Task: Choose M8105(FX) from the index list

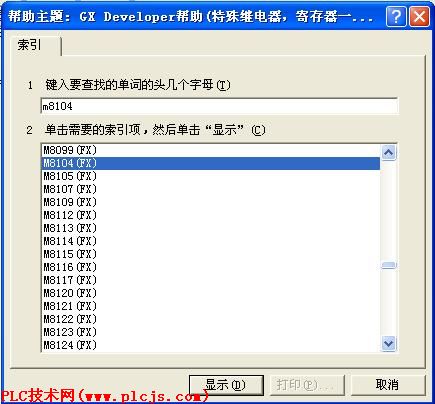Action: (x=211, y=176)
